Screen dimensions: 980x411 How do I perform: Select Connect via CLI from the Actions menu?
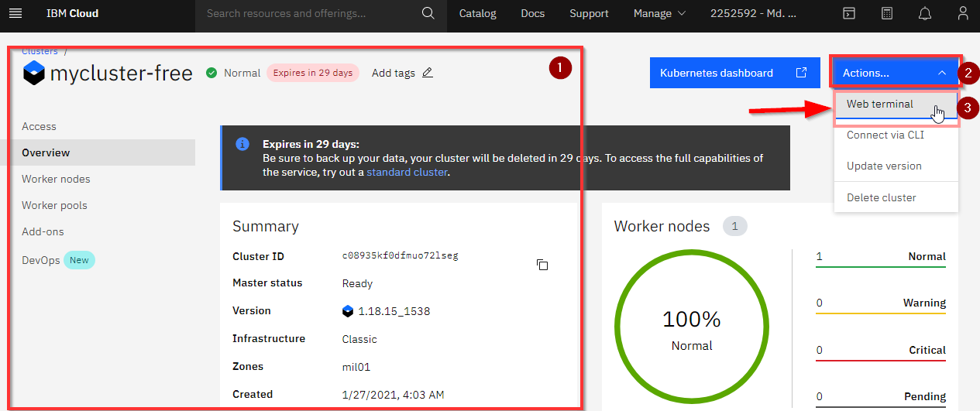tap(896, 135)
